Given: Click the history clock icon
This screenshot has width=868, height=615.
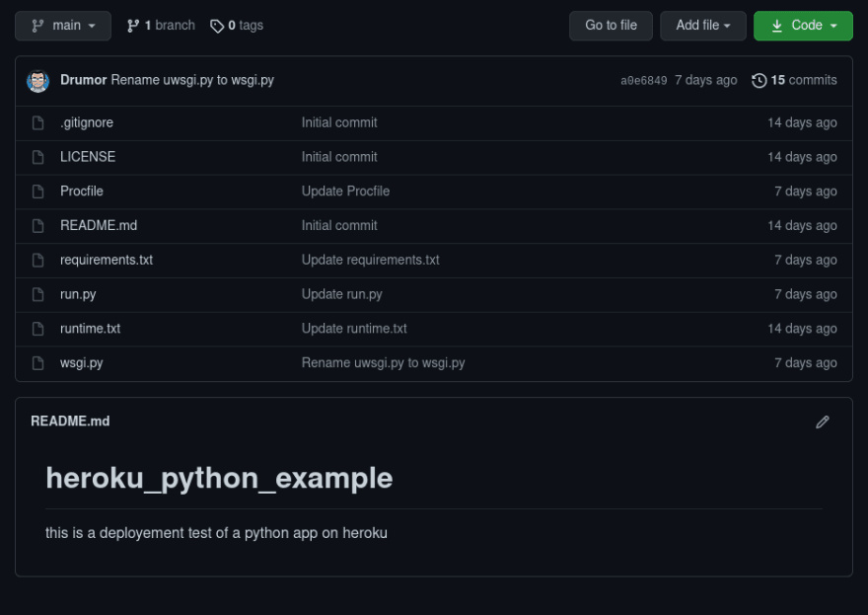Looking at the screenshot, I should (759, 81).
